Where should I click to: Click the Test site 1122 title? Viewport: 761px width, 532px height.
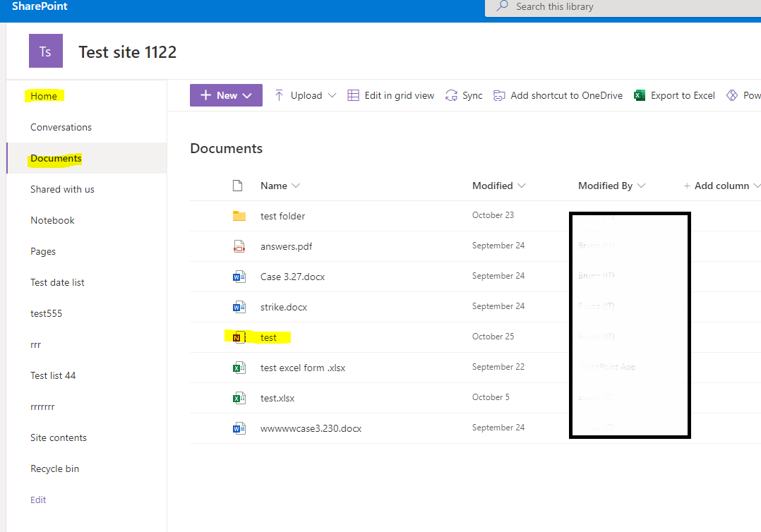128,52
